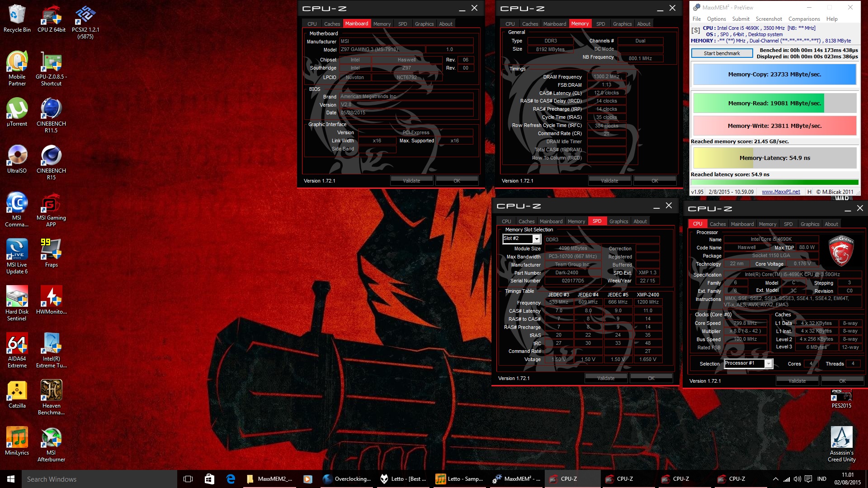Image resolution: width=868 pixels, height=488 pixels.
Task: Open volume control in system tray
Action: coord(797,479)
